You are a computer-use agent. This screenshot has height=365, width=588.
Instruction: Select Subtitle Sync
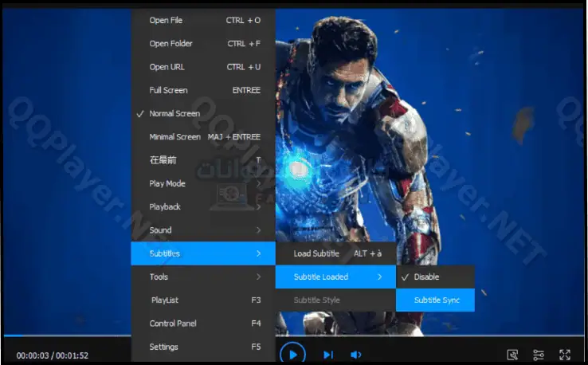click(437, 300)
